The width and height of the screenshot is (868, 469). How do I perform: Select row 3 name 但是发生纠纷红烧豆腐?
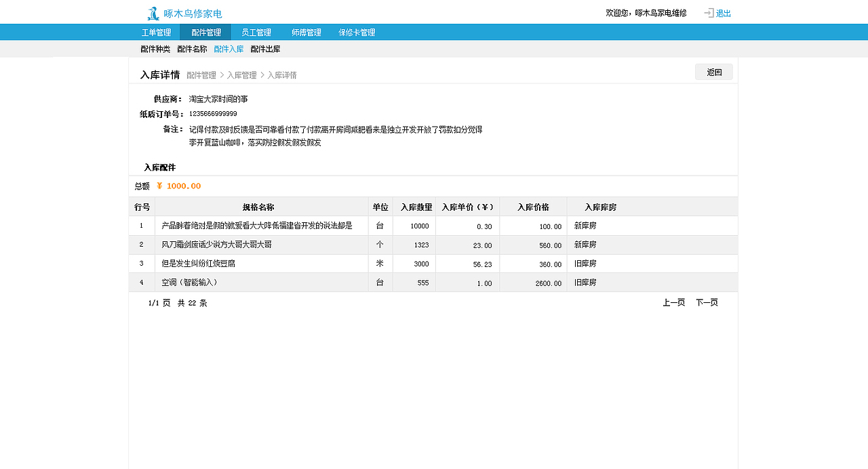coord(198,263)
